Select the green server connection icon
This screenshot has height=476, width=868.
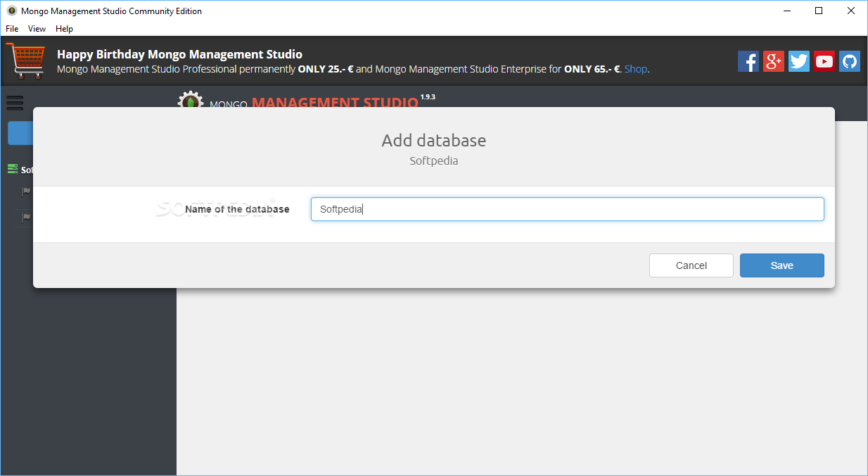coord(13,169)
